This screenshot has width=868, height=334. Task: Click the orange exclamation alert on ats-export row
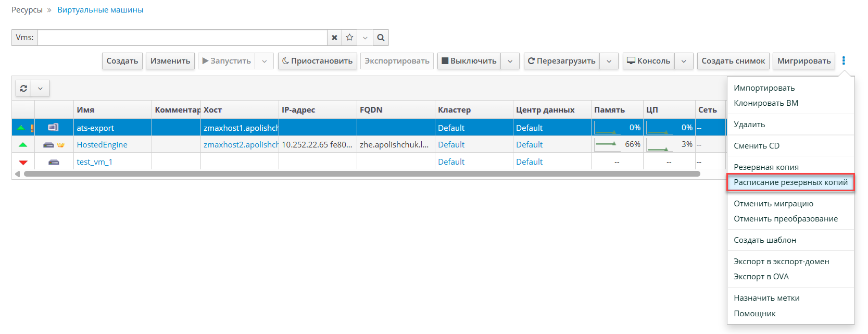tap(32, 128)
